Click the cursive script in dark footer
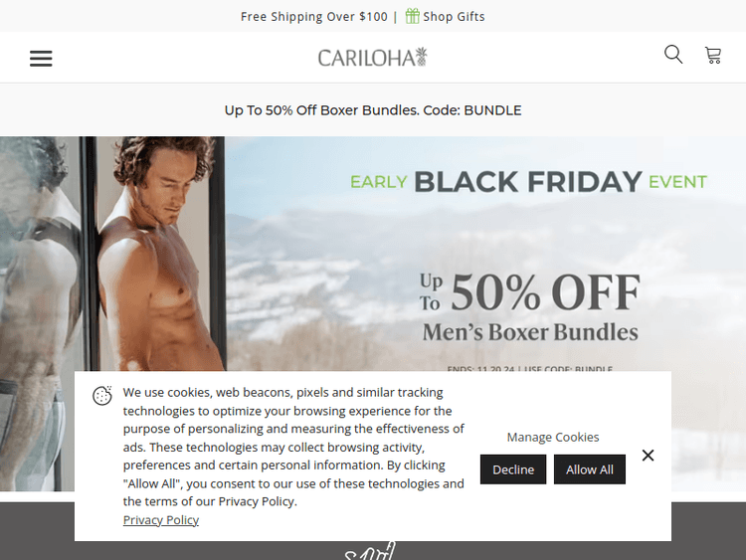 click(370, 550)
